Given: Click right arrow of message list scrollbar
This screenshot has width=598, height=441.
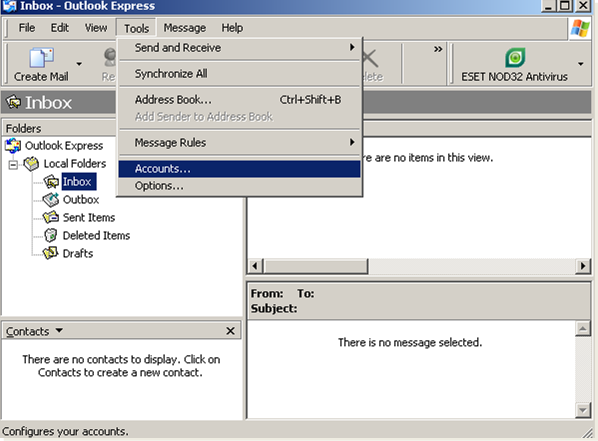Looking at the screenshot, I should click(582, 266).
